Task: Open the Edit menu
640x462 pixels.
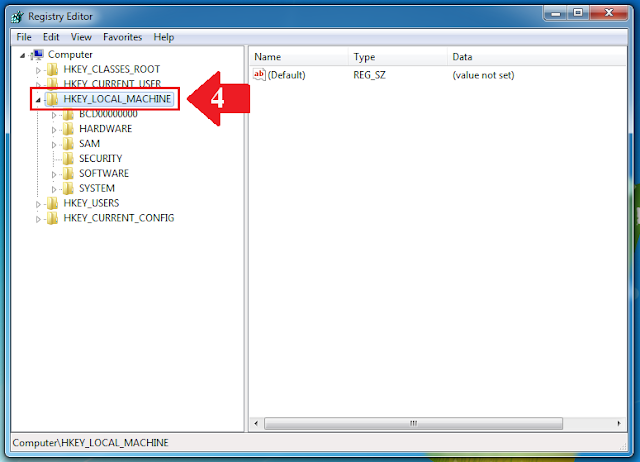Action: point(51,37)
